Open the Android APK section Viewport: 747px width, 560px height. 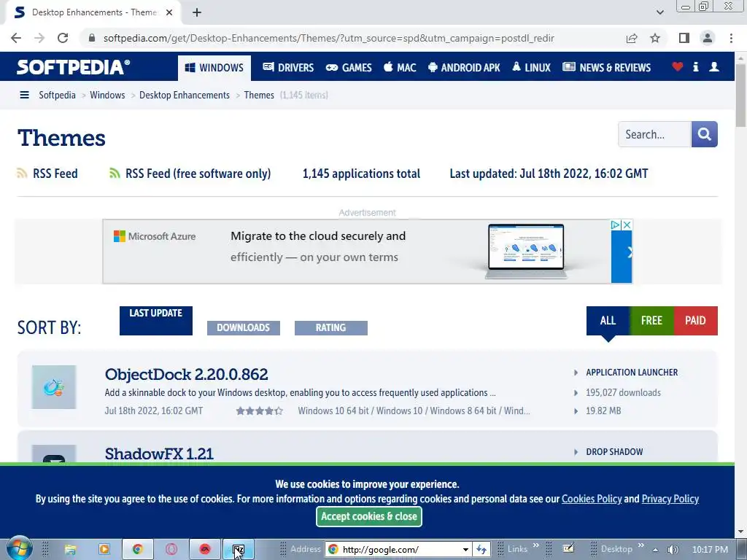[x=464, y=68]
